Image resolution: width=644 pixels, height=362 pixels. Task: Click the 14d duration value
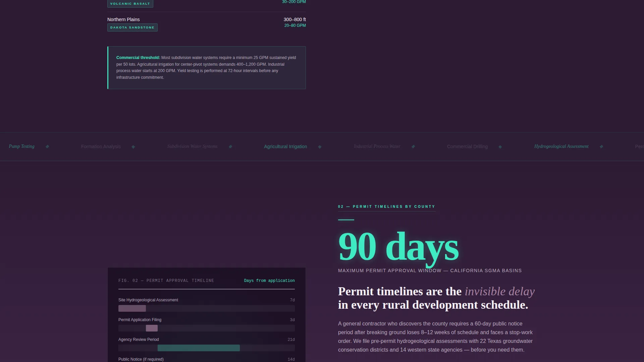[291, 359]
